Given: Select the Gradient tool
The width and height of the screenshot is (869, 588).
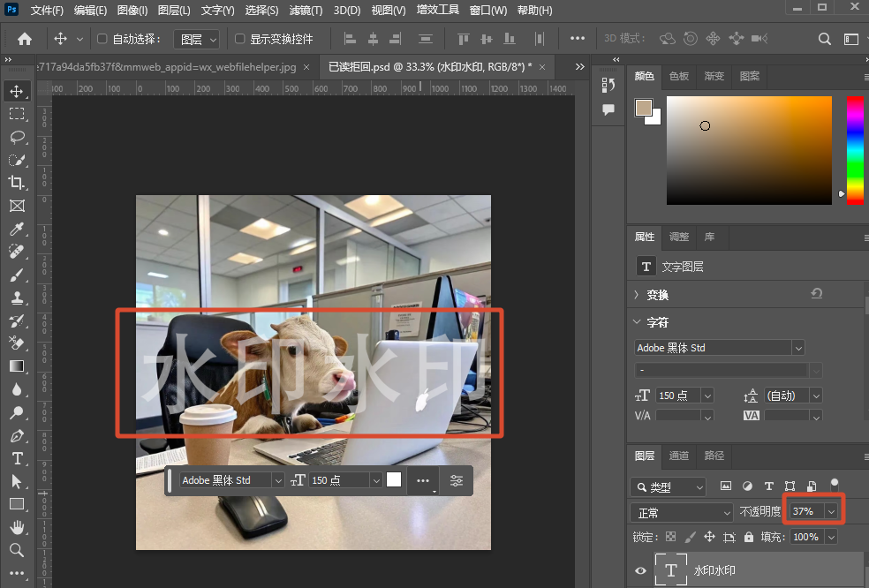Looking at the screenshot, I should click(x=17, y=366).
